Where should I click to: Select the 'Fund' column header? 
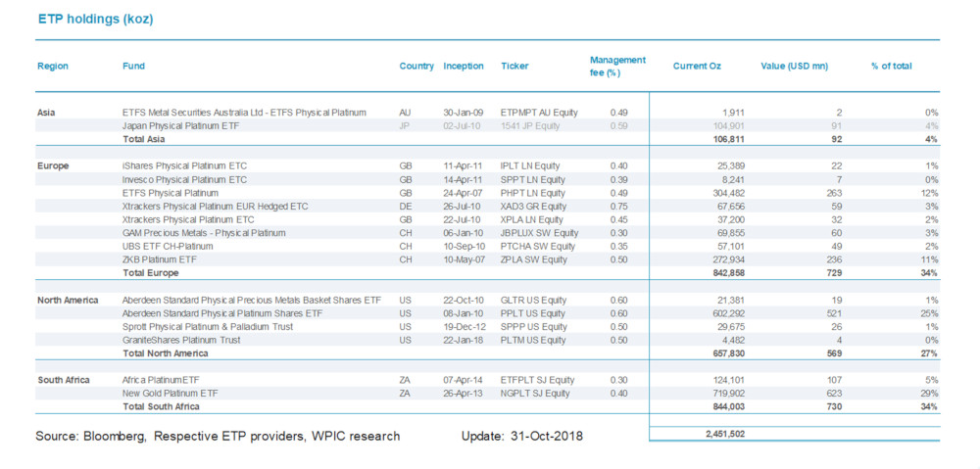pos(133,67)
